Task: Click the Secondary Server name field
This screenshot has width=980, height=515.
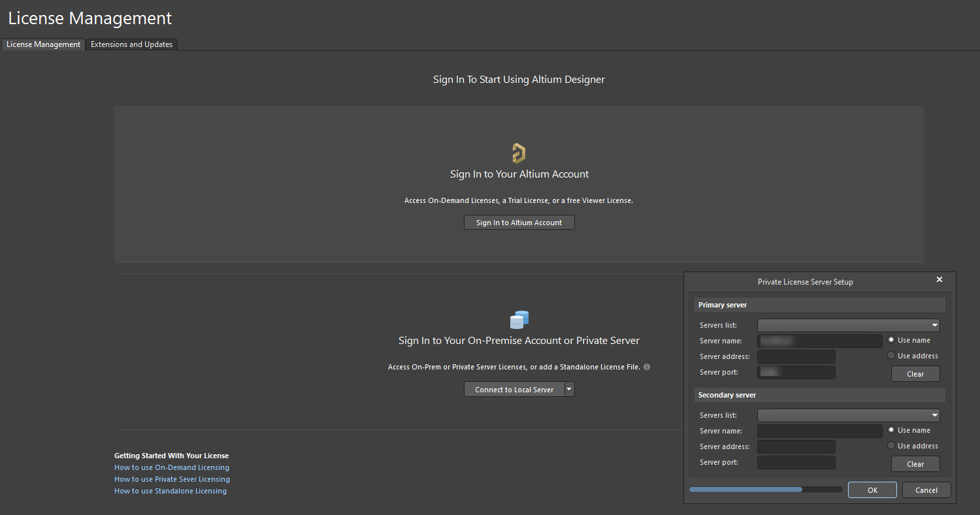Action: (x=820, y=431)
